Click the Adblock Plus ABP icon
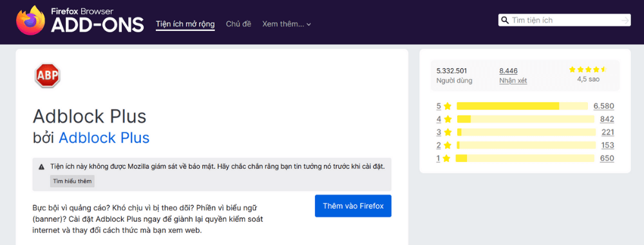 (x=48, y=75)
